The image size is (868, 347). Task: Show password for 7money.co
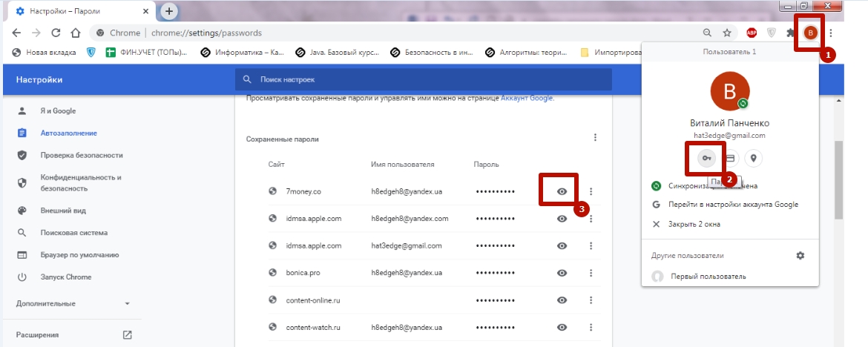click(x=562, y=191)
